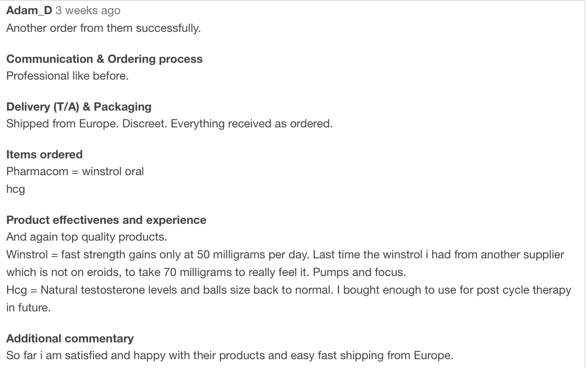Select the "Delivery (T/A) & Packaging" heading

coord(79,107)
